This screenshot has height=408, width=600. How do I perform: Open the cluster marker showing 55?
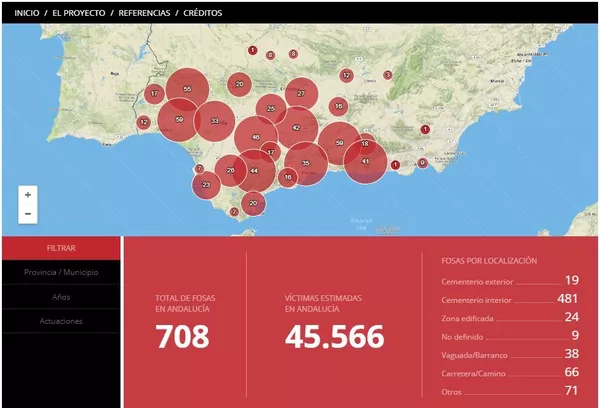click(x=187, y=89)
